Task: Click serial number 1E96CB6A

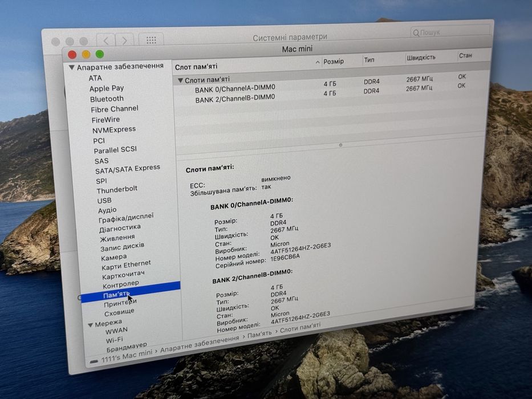Action: point(285,258)
